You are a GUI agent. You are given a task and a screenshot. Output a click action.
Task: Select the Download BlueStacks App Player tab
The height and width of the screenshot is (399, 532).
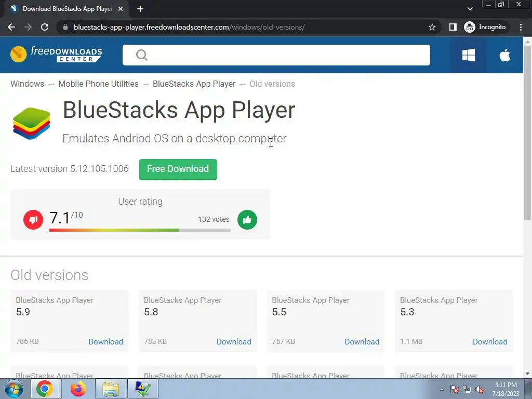click(x=67, y=9)
